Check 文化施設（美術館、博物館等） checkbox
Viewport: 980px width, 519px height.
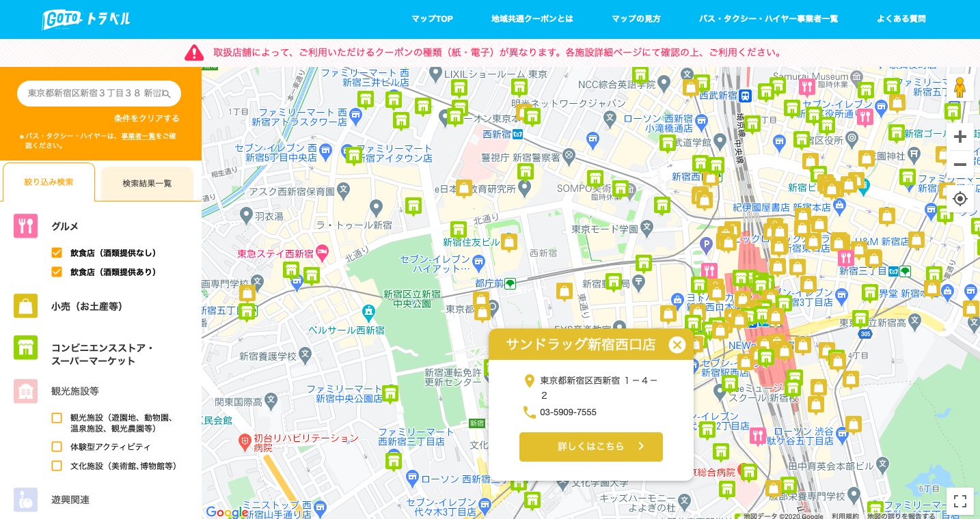click(x=57, y=466)
